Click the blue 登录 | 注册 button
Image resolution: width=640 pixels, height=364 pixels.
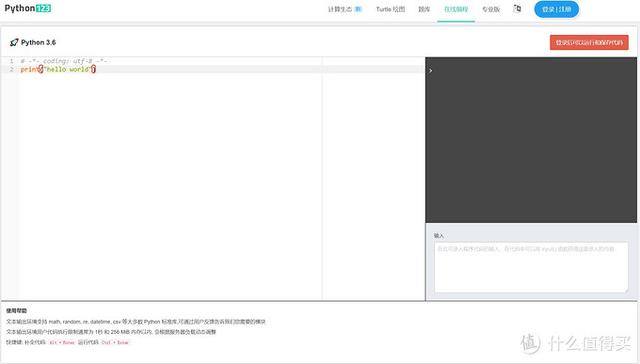(x=556, y=9)
